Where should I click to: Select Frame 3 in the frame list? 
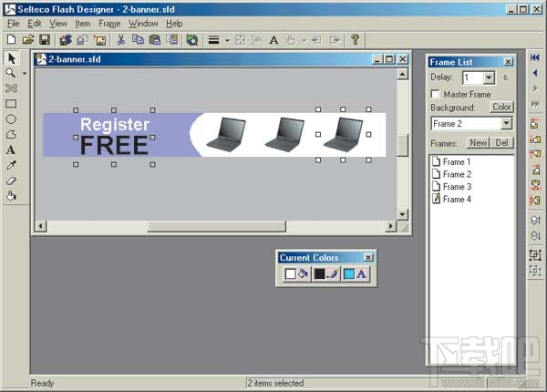coord(452,187)
